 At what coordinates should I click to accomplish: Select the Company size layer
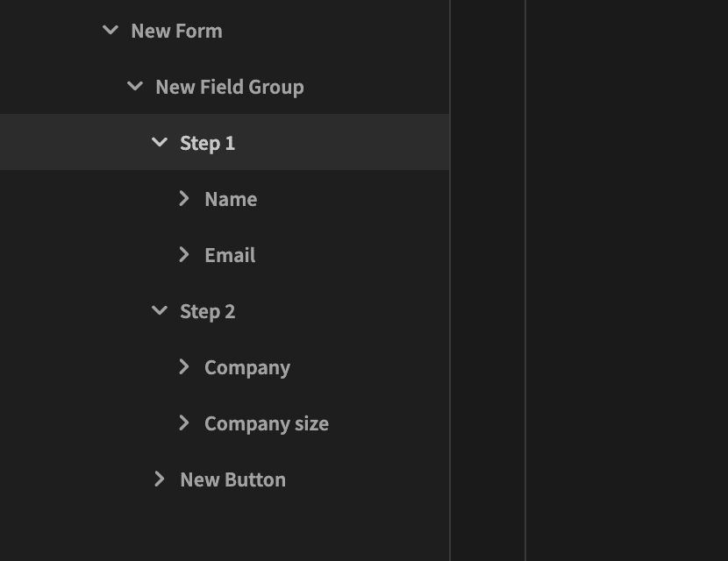click(267, 424)
